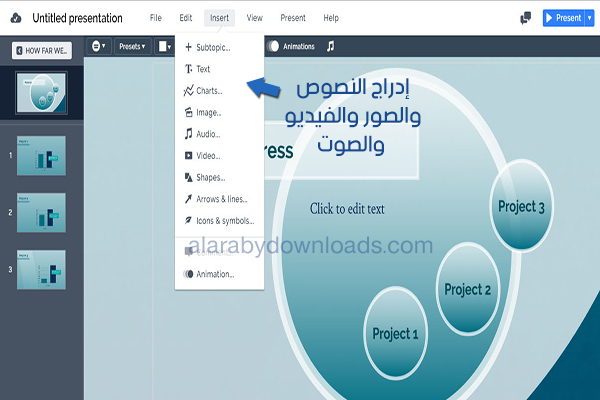600x400 pixels.
Task: Select Animation... in the Insert menu
Action: point(219,274)
